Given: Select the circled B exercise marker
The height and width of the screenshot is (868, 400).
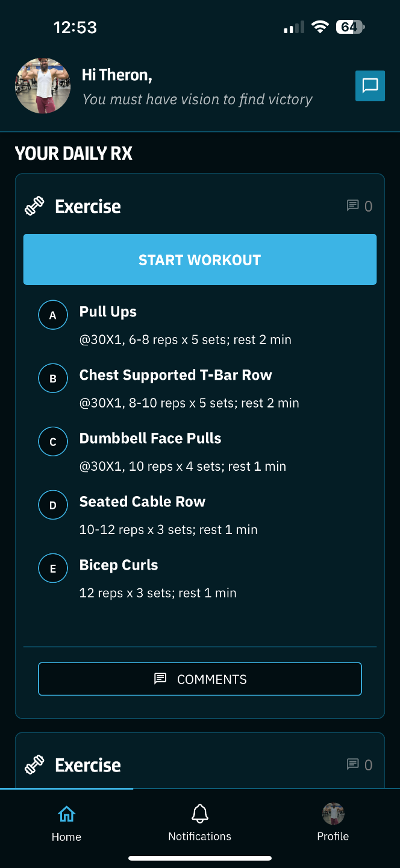Looking at the screenshot, I should click(x=53, y=379).
